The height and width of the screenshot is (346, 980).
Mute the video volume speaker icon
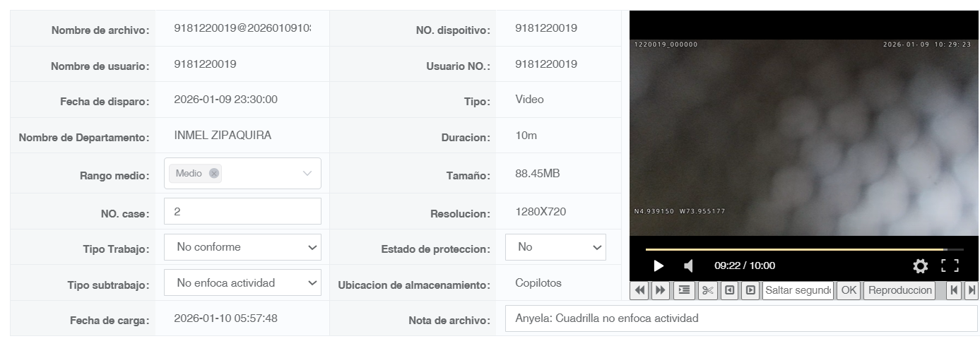click(x=689, y=266)
